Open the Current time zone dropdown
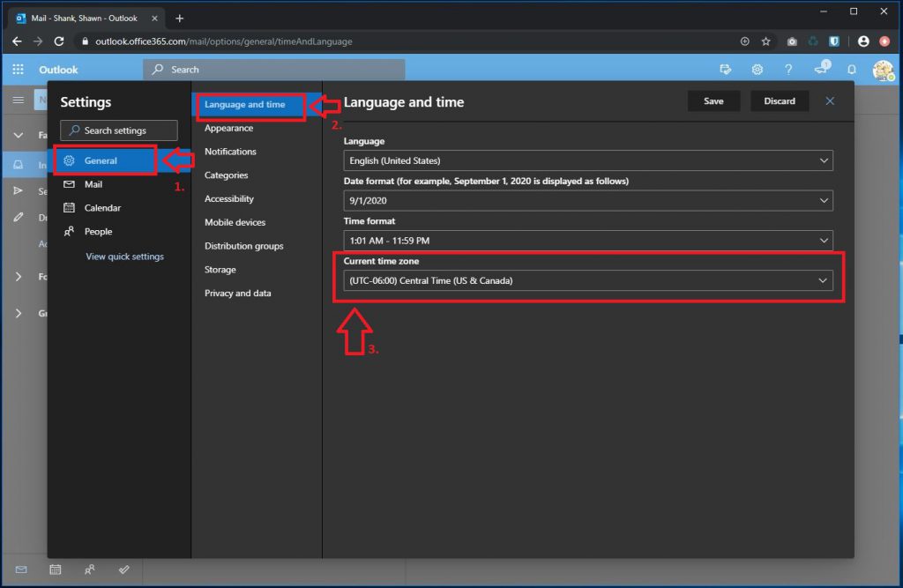Viewport: 903px width, 588px height. 588,280
